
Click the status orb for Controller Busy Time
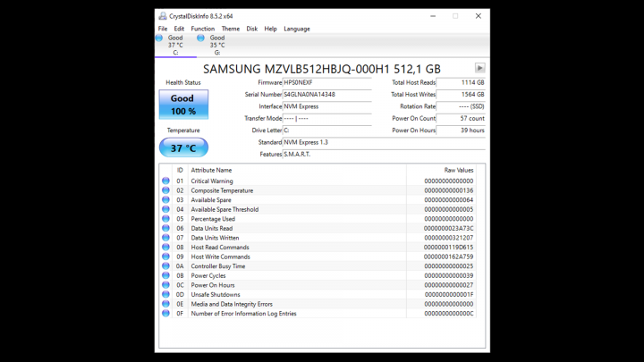[165, 265]
